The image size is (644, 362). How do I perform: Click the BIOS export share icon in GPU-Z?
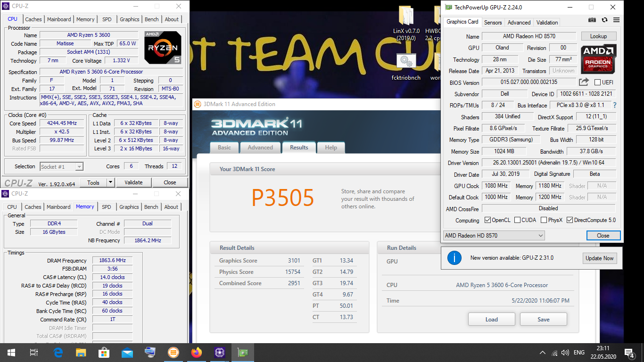click(584, 82)
